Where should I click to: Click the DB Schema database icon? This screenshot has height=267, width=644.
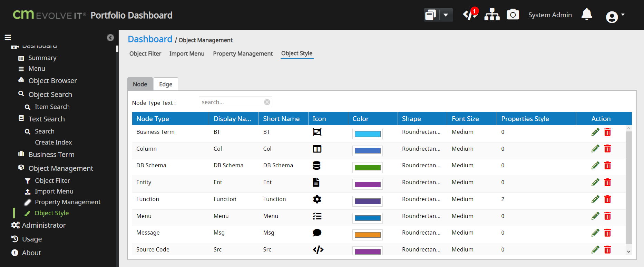316,166
